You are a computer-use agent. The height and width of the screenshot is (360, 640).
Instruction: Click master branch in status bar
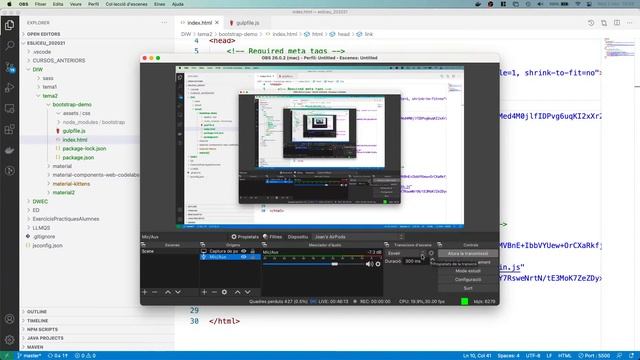point(29,356)
